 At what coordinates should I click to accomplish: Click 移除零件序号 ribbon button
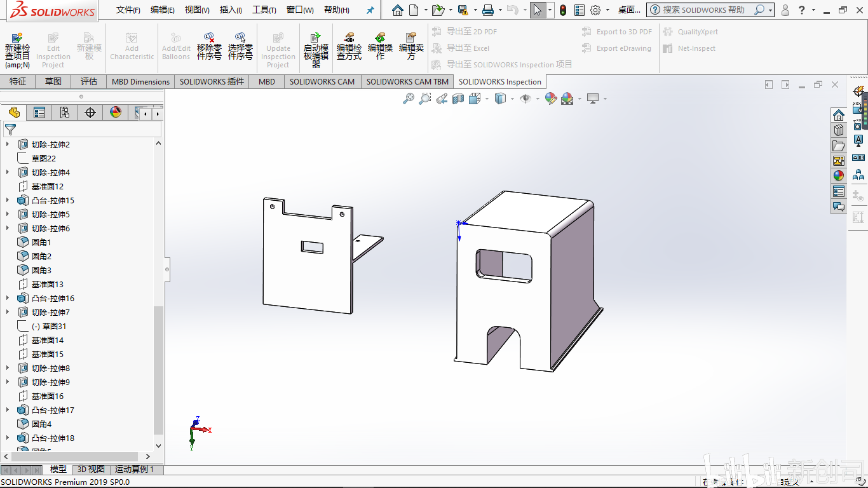pos(209,46)
